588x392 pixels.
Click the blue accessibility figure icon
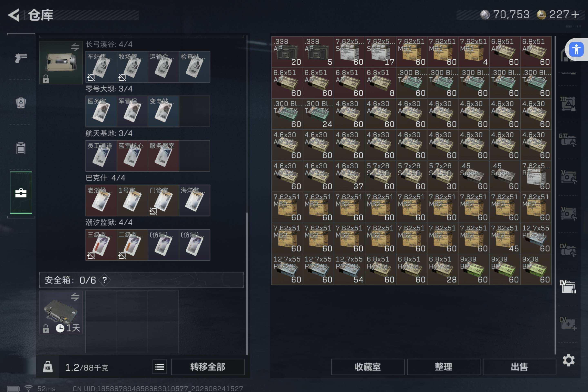tap(576, 49)
